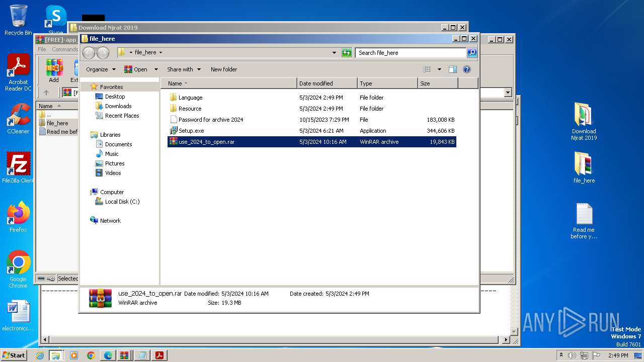Select Favorites in navigation pane
This screenshot has height=362, width=644.
pos(111,87)
